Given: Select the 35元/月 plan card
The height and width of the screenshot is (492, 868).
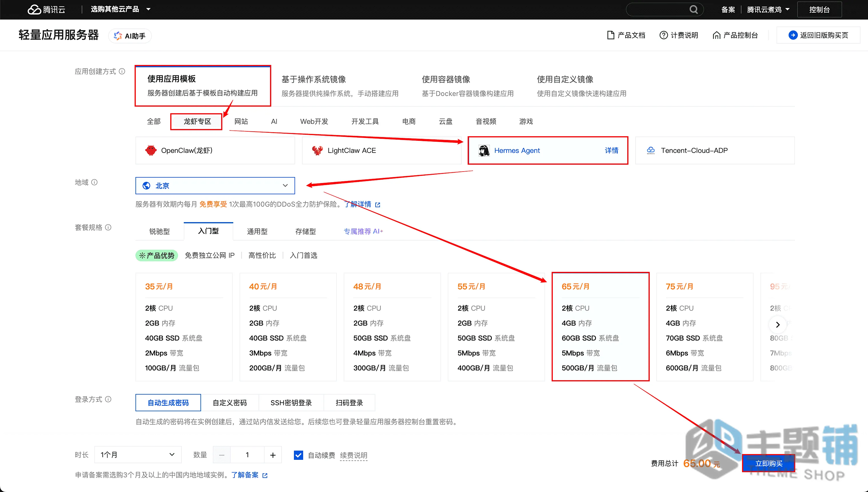Looking at the screenshot, I should point(184,327).
